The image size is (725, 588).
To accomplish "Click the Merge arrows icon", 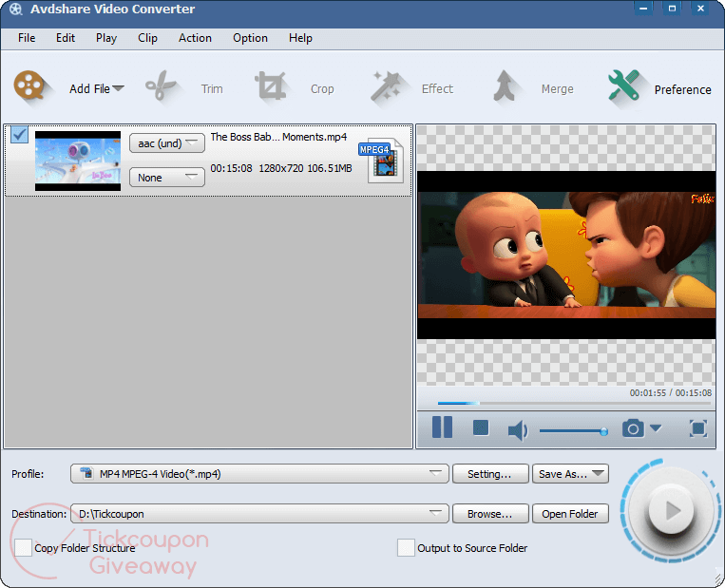I will coord(505,86).
